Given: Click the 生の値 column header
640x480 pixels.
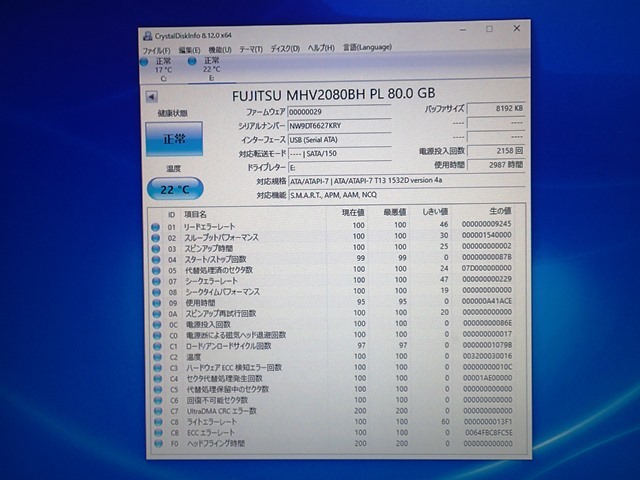Looking at the screenshot, I should pyautogui.click(x=500, y=211).
